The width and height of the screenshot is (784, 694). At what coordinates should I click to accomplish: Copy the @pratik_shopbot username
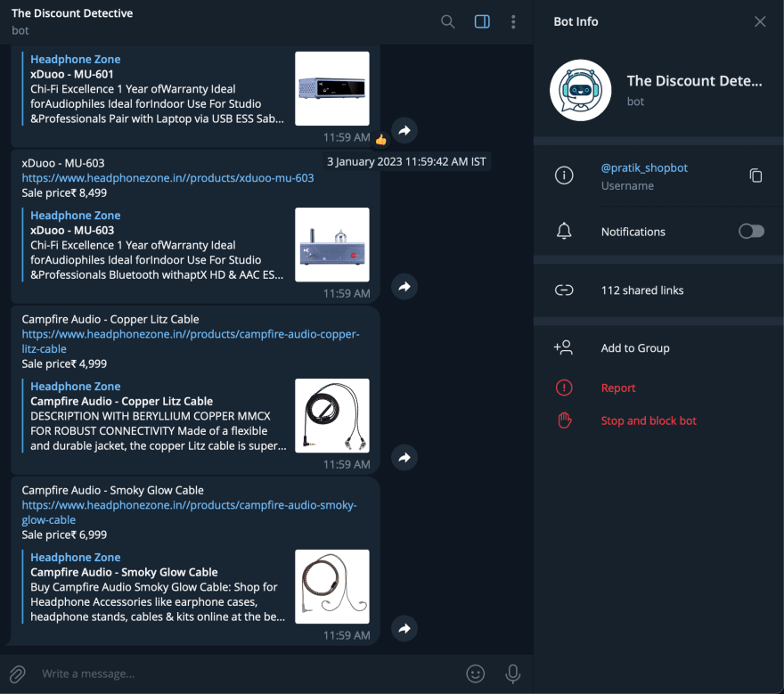click(755, 176)
